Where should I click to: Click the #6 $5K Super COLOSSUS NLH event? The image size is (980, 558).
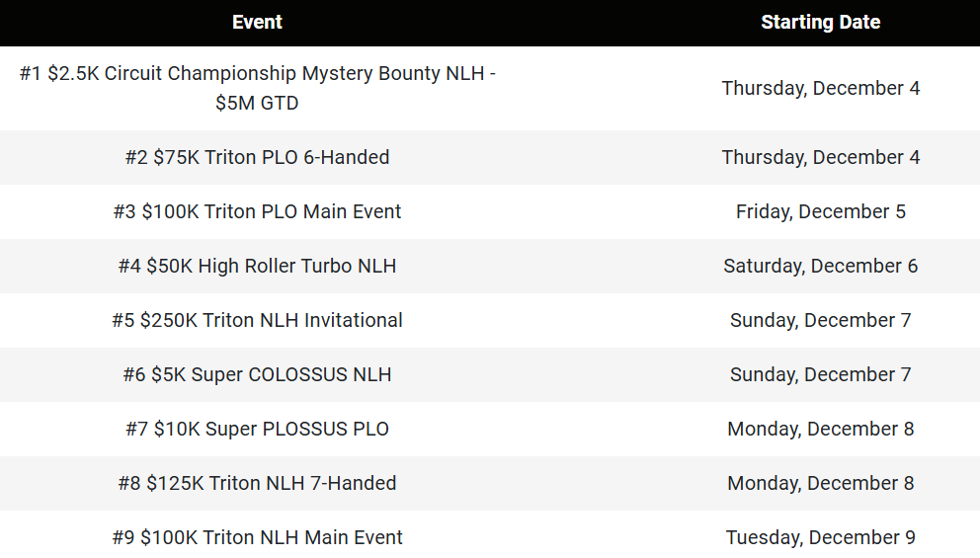point(257,374)
